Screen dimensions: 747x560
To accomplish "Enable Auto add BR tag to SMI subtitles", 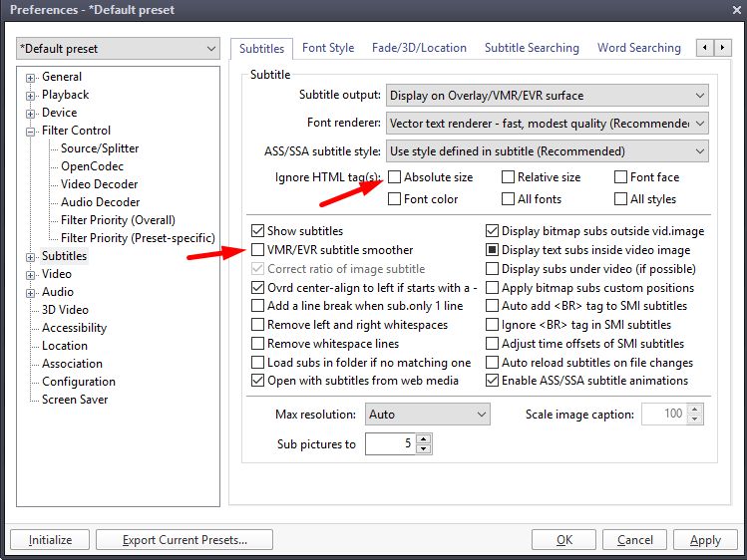I will [492, 306].
